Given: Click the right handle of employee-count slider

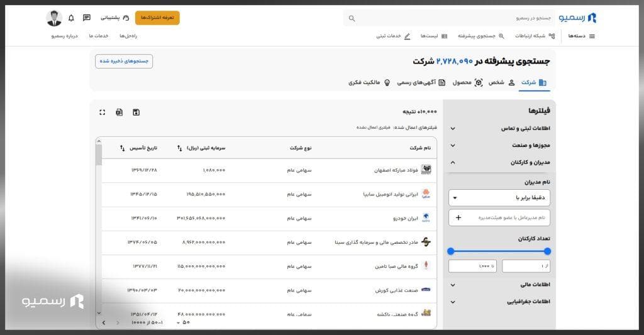Looking at the screenshot, I should coord(548,251).
